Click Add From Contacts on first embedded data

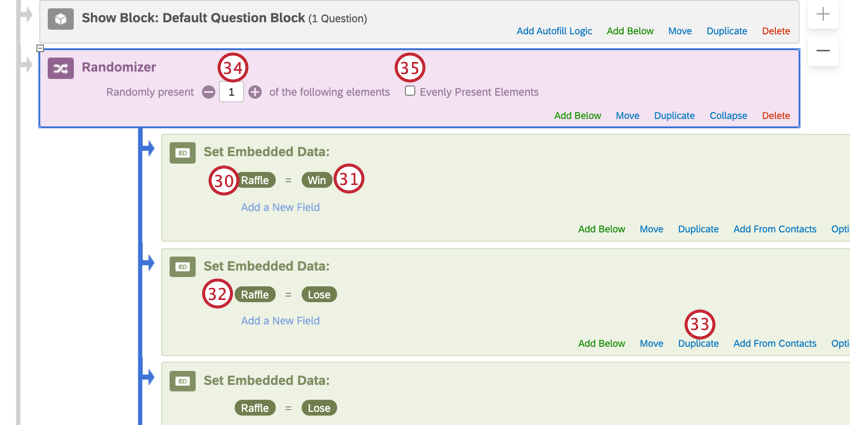pyautogui.click(x=774, y=229)
